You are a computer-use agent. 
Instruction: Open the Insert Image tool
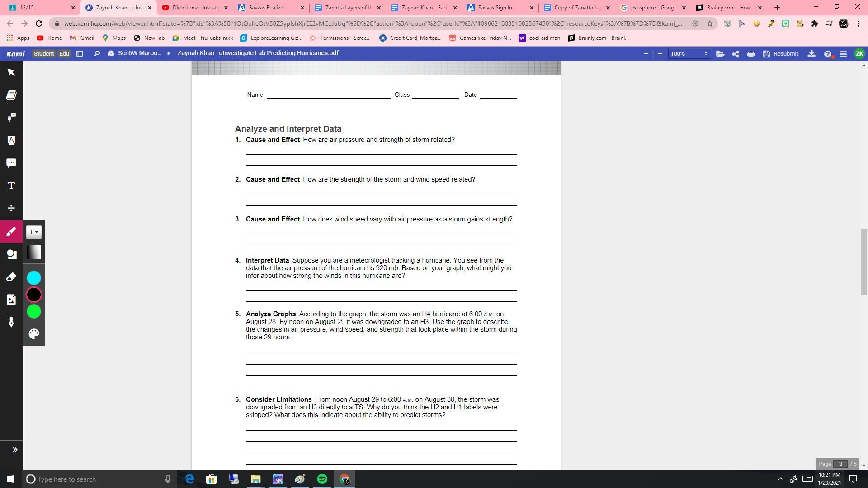(x=11, y=300)
